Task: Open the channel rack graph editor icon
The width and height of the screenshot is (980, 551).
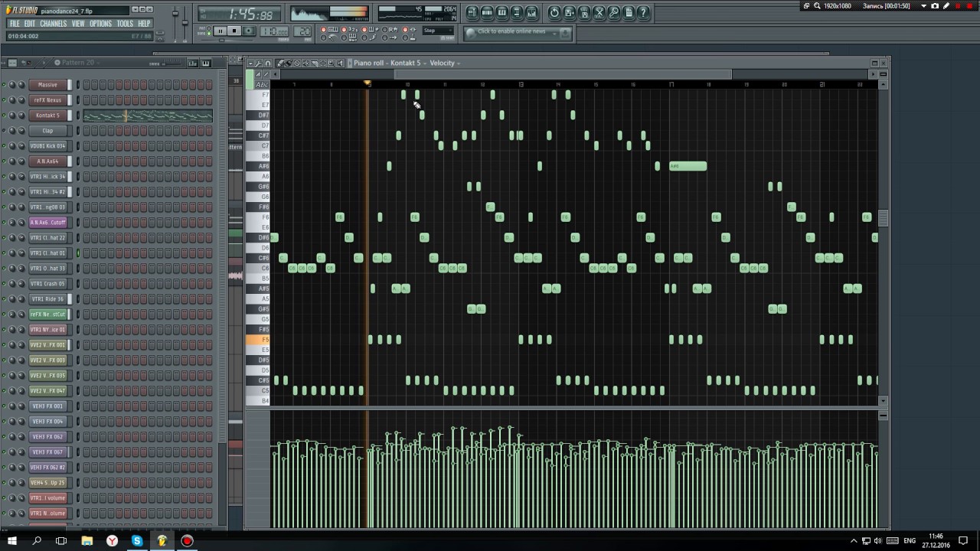Action: (x=192, y=63)
